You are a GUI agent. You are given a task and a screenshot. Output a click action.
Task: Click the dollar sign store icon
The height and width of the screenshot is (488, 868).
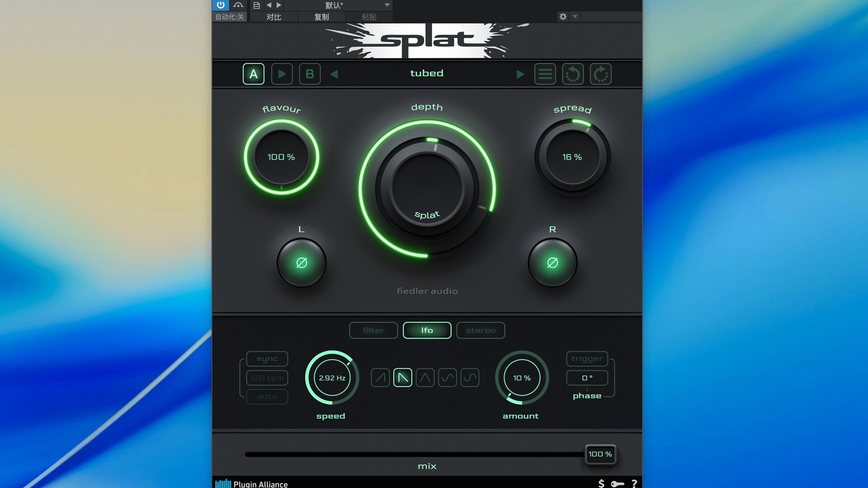click(x=601, y=484)
